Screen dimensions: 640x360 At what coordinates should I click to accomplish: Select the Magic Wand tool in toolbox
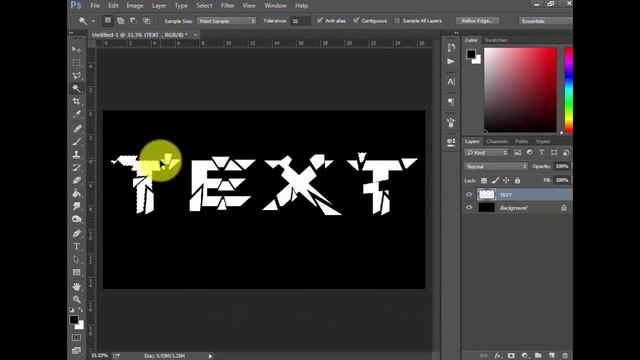[76, 89]
